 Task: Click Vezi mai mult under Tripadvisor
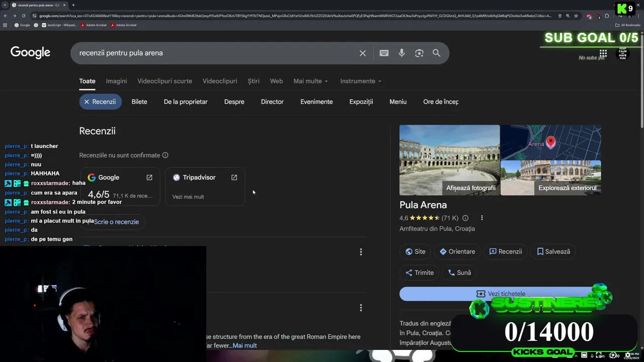tap(188, 197)
